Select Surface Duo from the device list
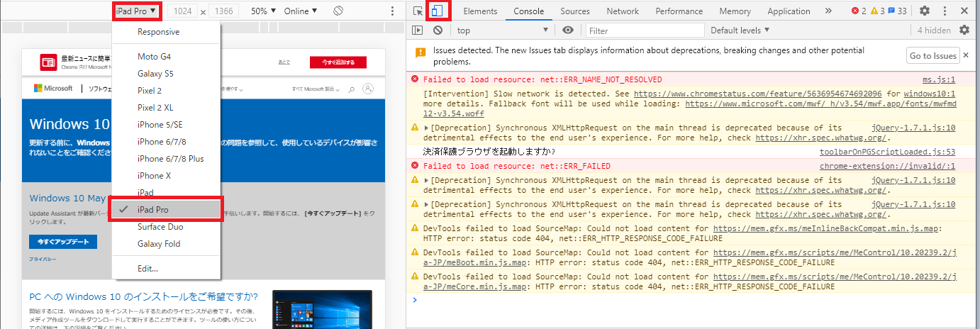980x329 pixels. pos(167,227)
